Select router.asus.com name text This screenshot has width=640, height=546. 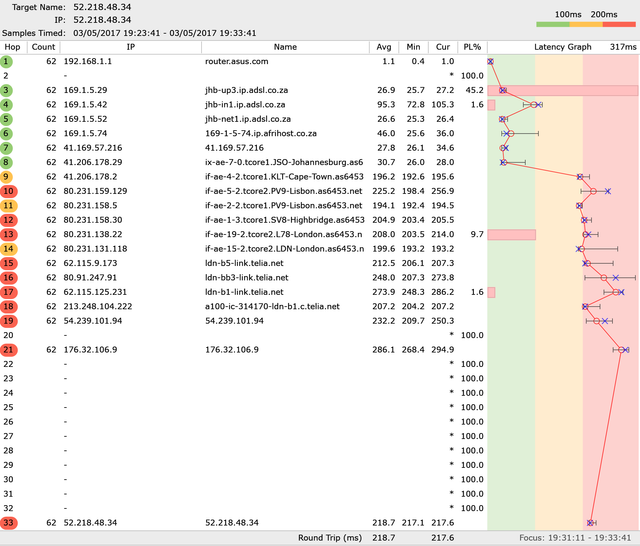click(237, 62)
